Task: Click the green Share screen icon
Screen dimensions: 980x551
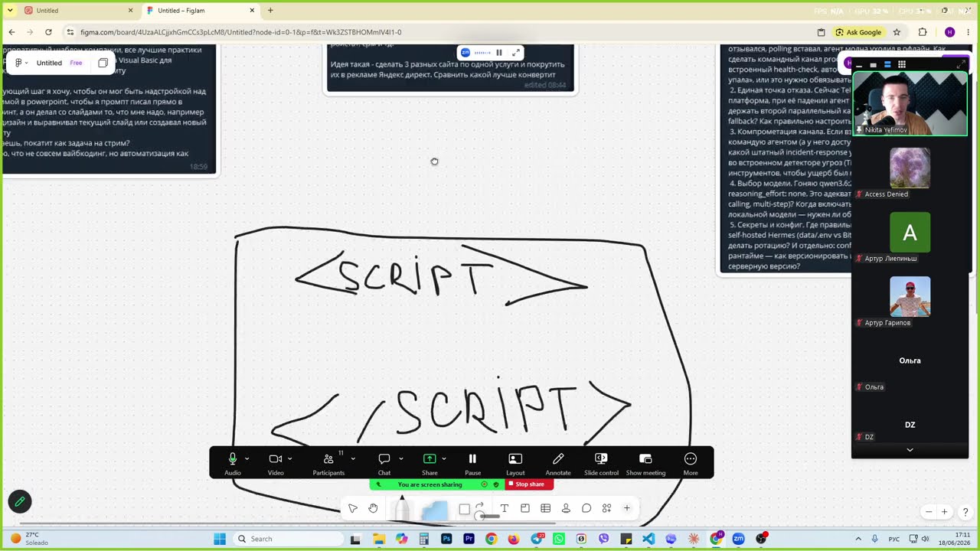Action: pos(430,458)
